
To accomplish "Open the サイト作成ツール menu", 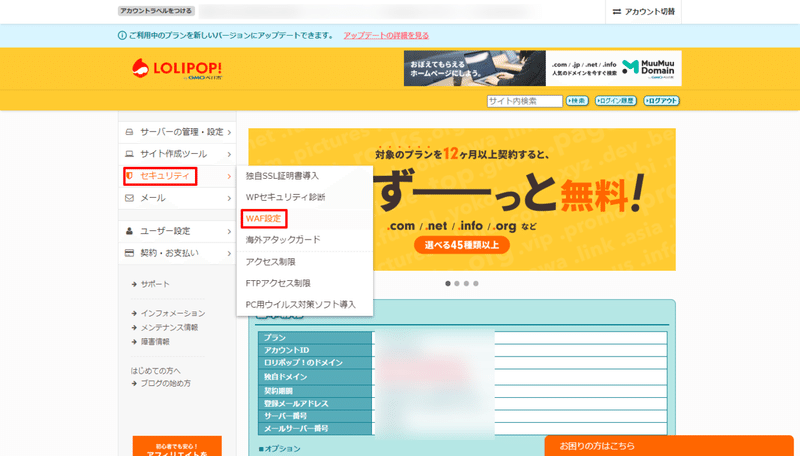I will (177, 154).
